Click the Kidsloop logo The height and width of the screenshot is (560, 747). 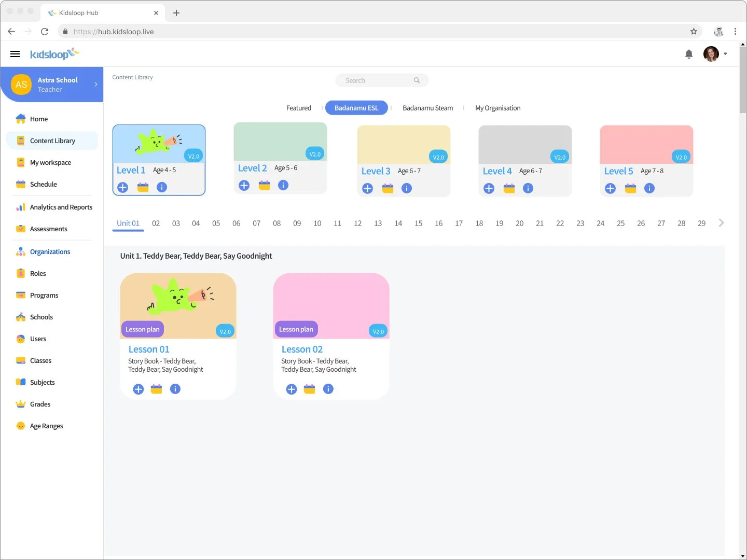coord(54,53)
